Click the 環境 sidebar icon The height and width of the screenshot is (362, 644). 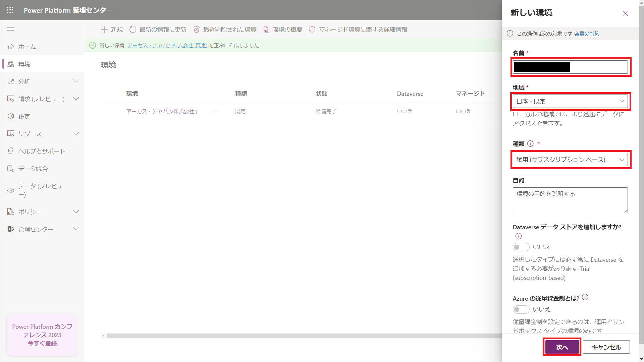pos(11,64)
